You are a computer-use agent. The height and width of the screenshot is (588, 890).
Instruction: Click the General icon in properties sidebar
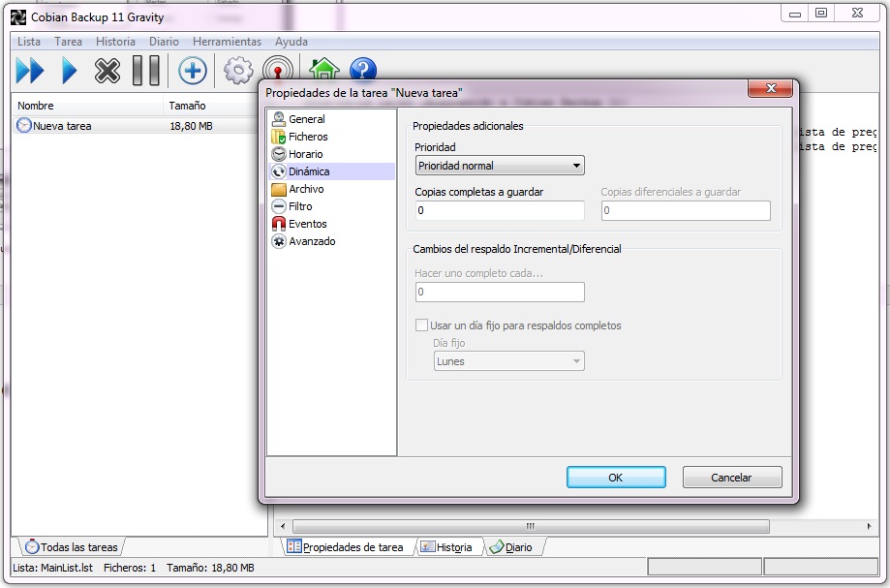[x=279, y=119]
